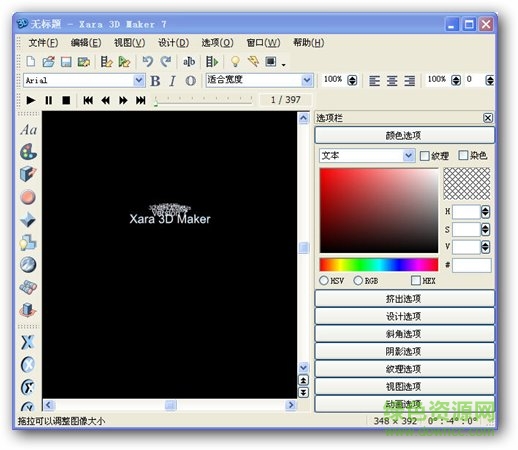
Task: Click the vertical scrollbar down arrow
Action: pos(303,368)
